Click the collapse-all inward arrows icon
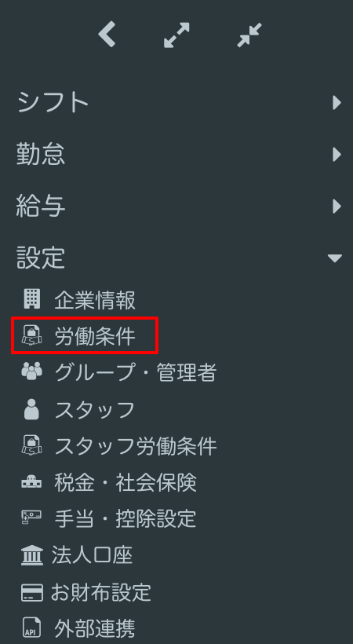Viewport: 353px width, 644px height. tap(249, 35)
